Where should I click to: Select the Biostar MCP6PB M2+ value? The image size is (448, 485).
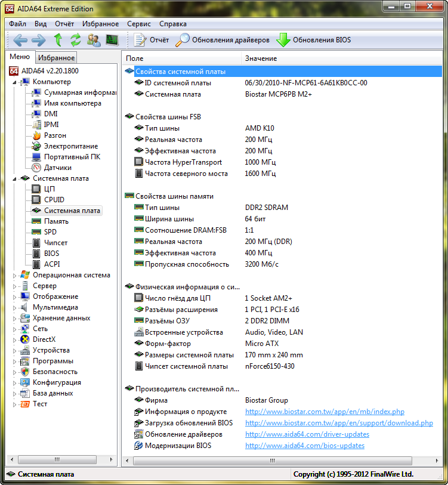click(278, 94)
